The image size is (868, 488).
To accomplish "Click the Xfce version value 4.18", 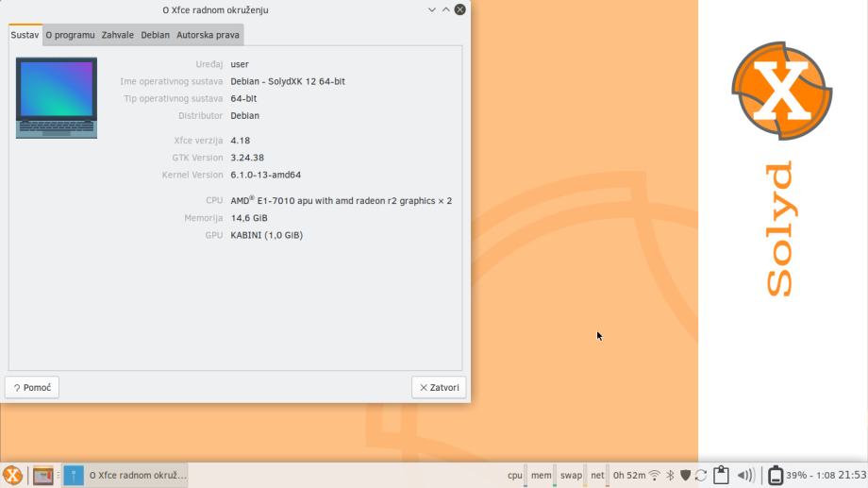I will click(x=241, y=141).
